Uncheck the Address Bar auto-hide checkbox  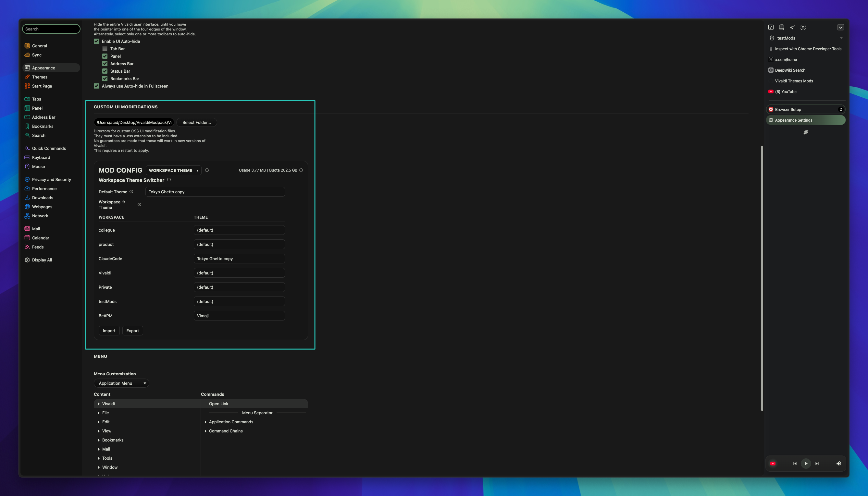(x=105, y=64)
